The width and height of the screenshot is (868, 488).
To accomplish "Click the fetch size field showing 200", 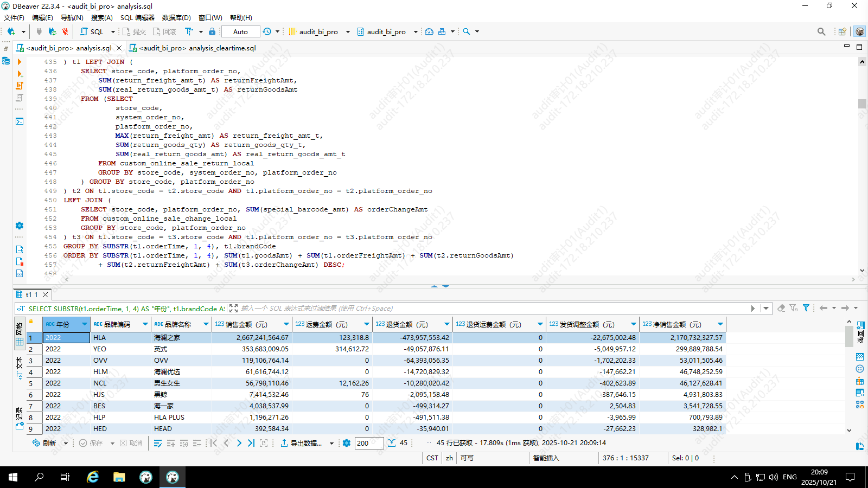I will (369, 443).
